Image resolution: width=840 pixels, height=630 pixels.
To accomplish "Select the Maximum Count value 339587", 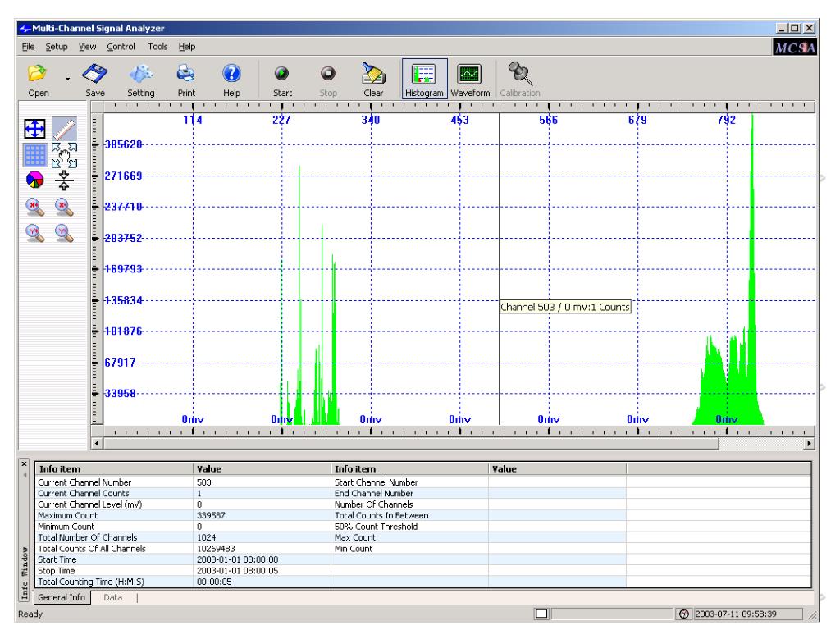I will [x=211, y=515].
